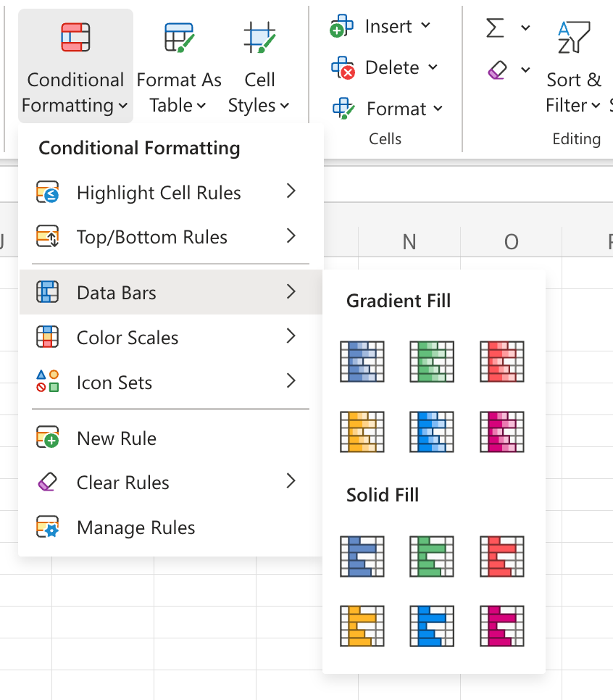Click New Rule in the menu
The width and height of the screenshot is (613, 700).
(116, 438)
